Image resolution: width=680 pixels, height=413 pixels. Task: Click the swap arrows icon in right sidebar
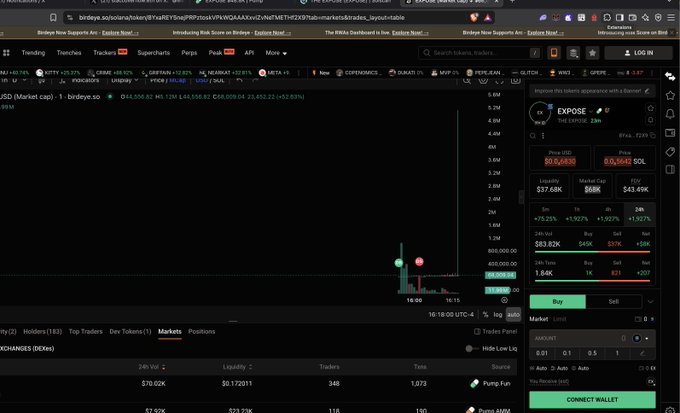pos(670,76)
